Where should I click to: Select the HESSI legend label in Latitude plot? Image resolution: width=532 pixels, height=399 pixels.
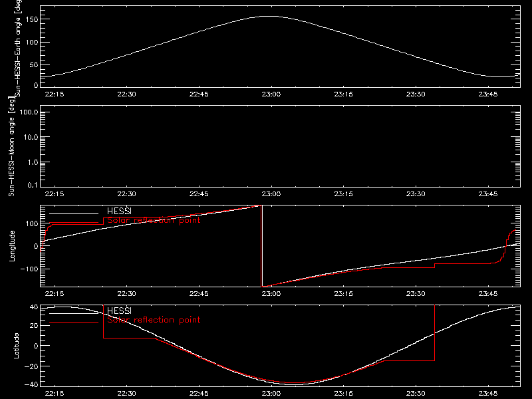[x=119, y=311]
